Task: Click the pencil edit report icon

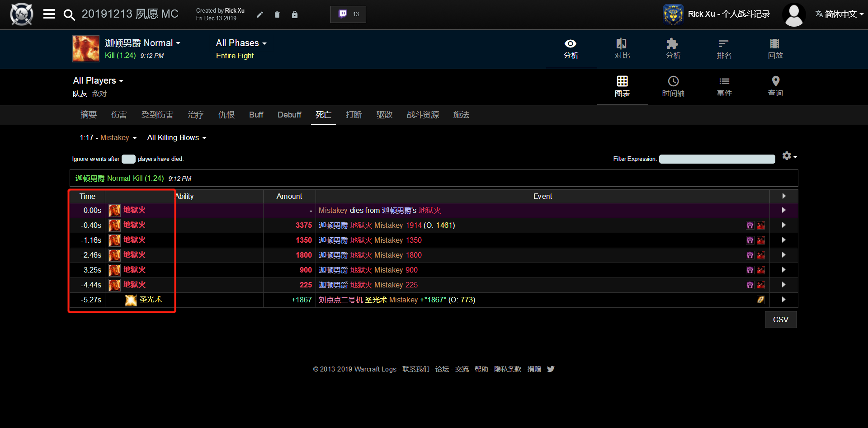Action: [x=259, y=14]
